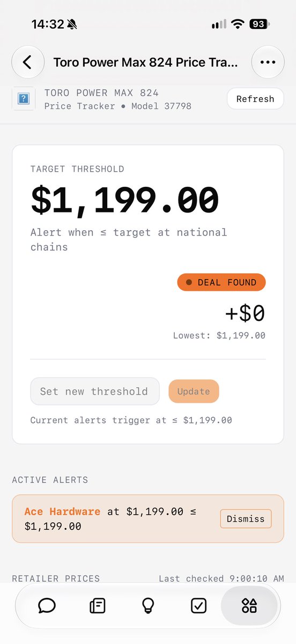Open the chat bubble tab
This screenshot has height=644, width=296.
[47, 606]
